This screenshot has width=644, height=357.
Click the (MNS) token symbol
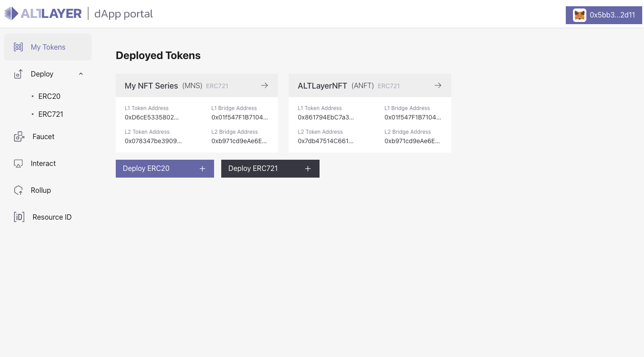coord(192,86)
